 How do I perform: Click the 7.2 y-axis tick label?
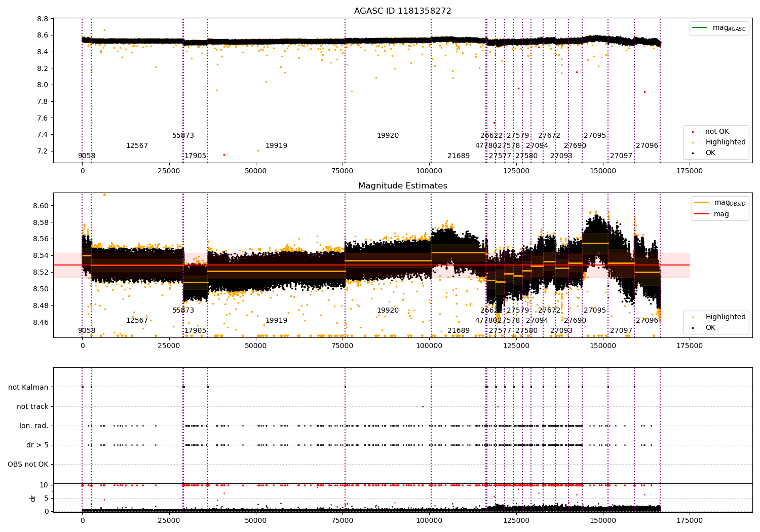click(43, 151)
